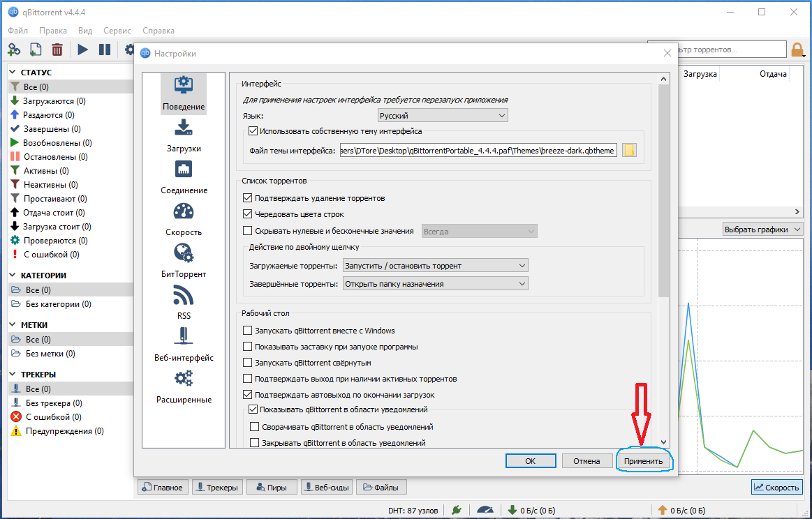Open the RSS settings section
Image resolution: width=812 pixels, height=519 pixels.
pyautogui.click(x=184, y=303)
